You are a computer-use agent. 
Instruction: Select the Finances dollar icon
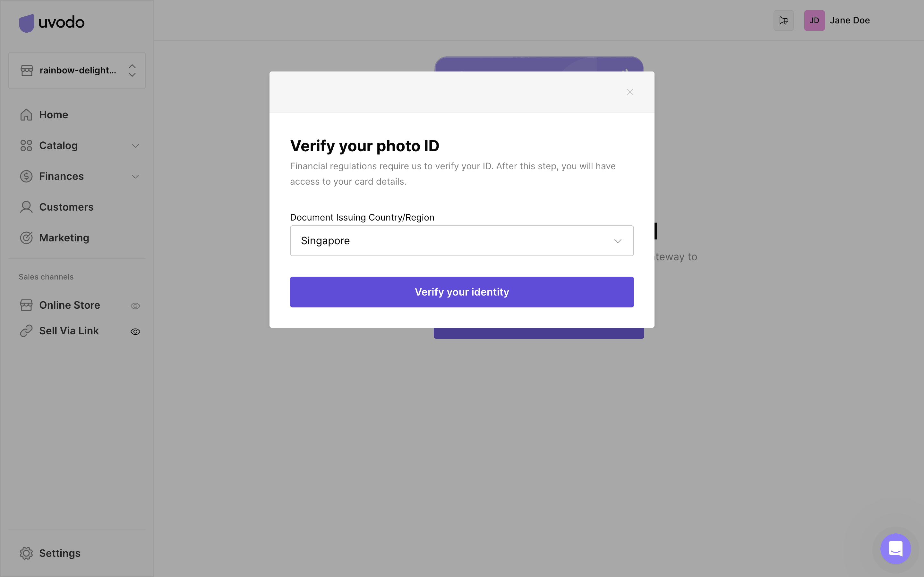coord(26,176)
